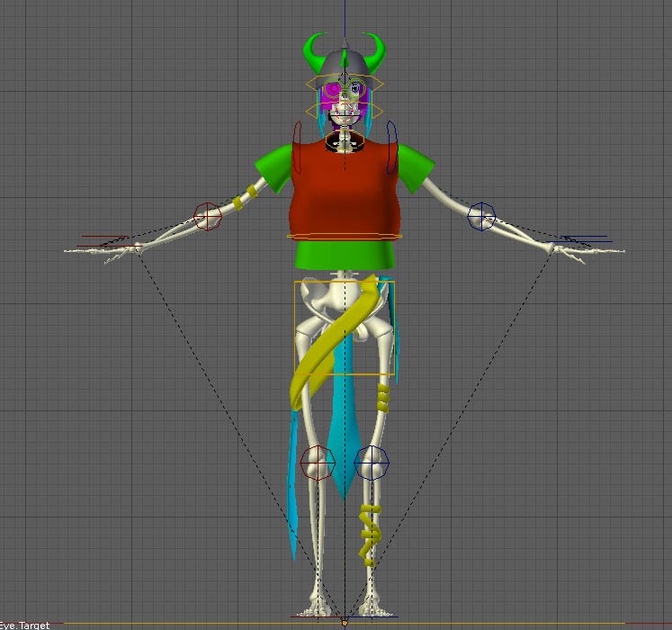Click the Eye.Target label text
Viewport: 672px width, 630px height.
[x=25, y=625]
